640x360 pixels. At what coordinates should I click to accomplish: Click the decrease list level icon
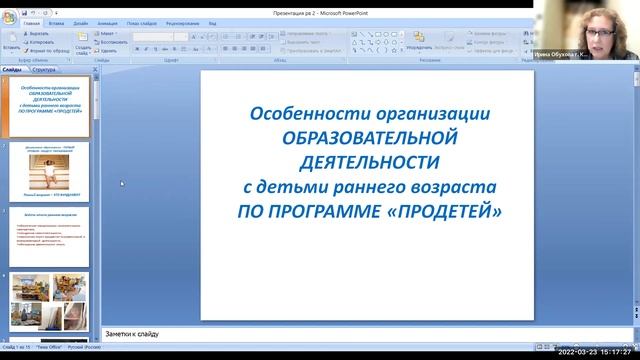[252, 37]
